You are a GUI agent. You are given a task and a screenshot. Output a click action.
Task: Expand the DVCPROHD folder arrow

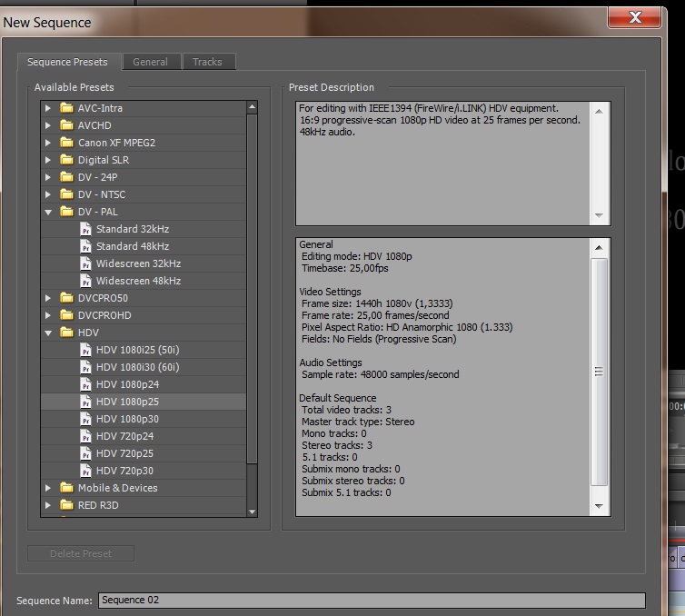tap(48, 315)
